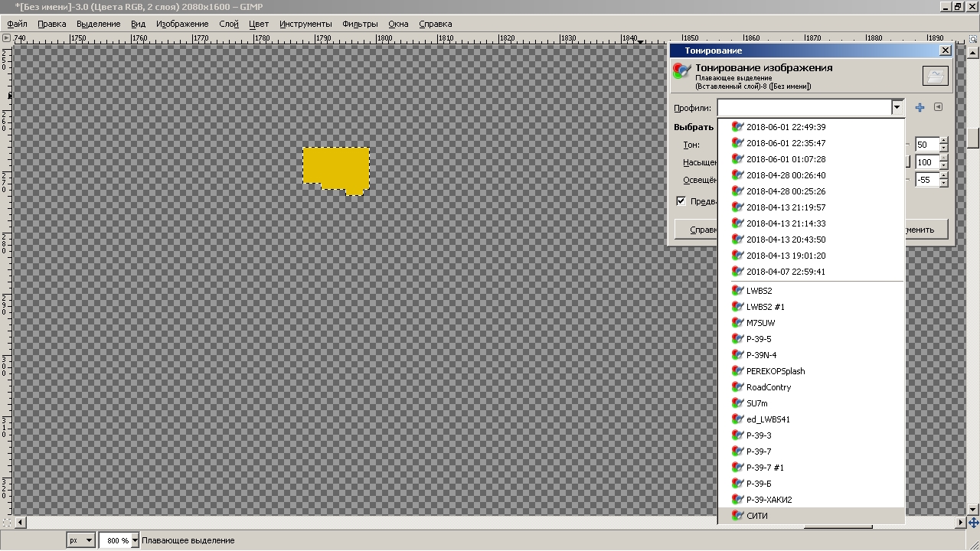Enable the Предварительный просмотр checkbox

(681, 201)
